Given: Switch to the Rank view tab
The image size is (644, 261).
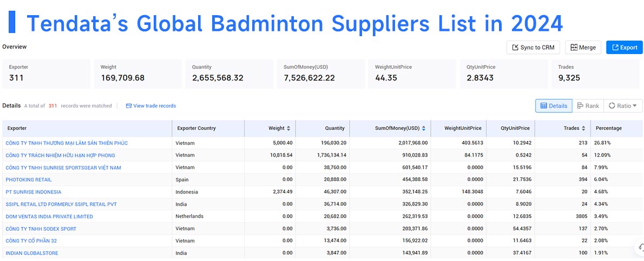Looking at the screenshot, I should [588, 106].
